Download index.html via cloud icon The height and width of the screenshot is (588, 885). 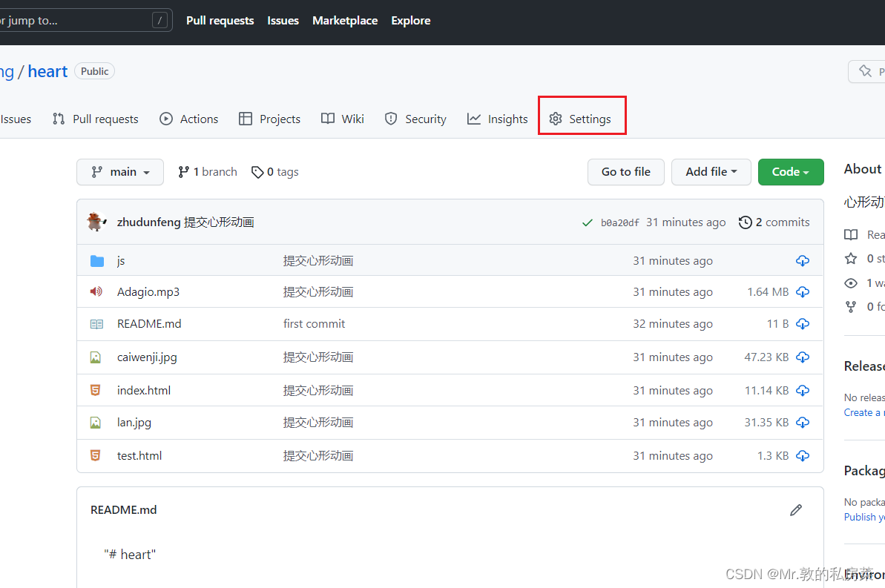click(803, 391)
